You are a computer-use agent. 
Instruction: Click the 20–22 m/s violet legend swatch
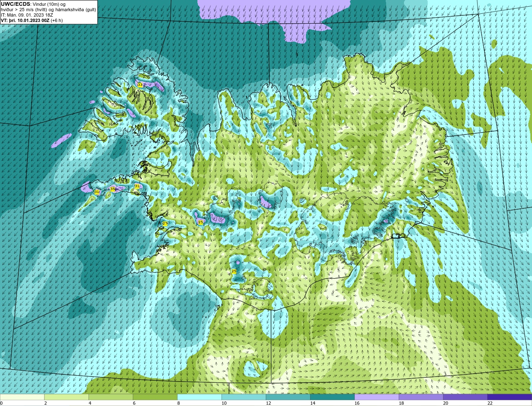tap(465, 397)
